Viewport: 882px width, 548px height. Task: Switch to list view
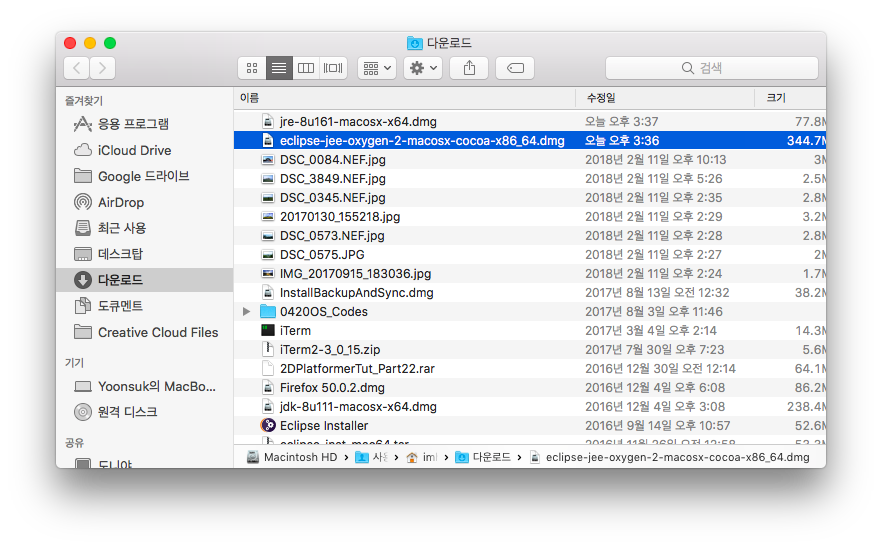click(x=279, y=68)
